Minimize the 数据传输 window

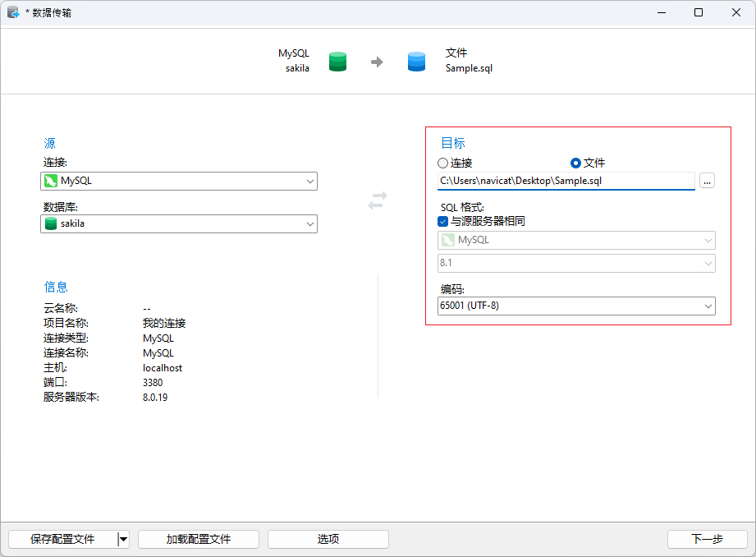point(662,12)
